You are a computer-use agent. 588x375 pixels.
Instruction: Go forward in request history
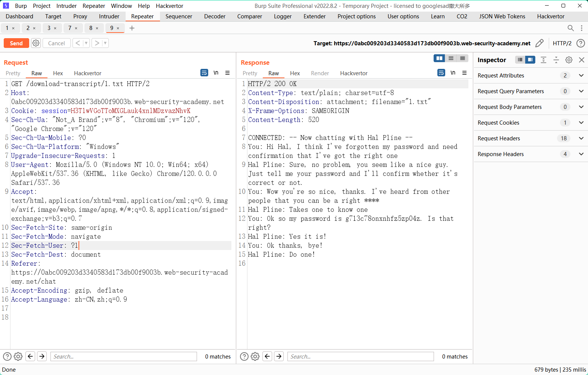pos(97,43)
